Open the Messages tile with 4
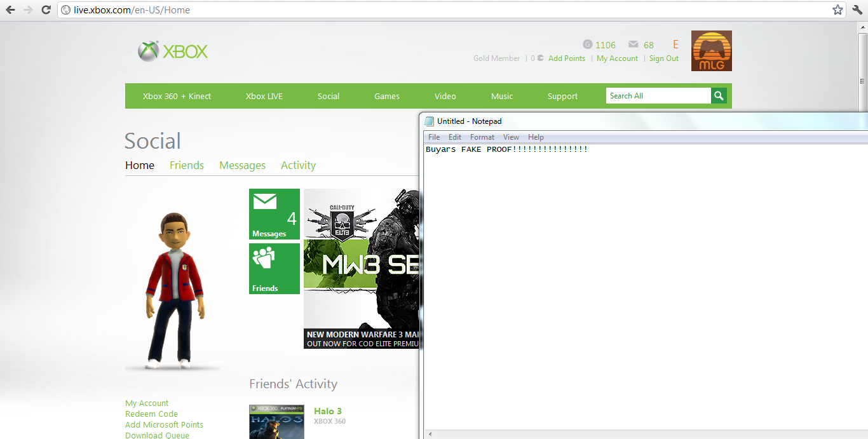 274,214
